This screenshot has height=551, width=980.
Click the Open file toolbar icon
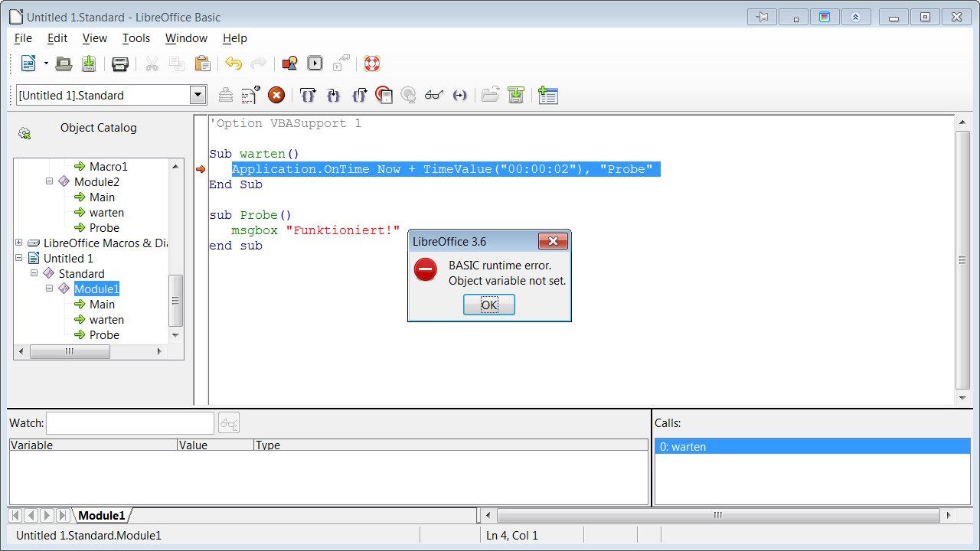pos(64,64)
